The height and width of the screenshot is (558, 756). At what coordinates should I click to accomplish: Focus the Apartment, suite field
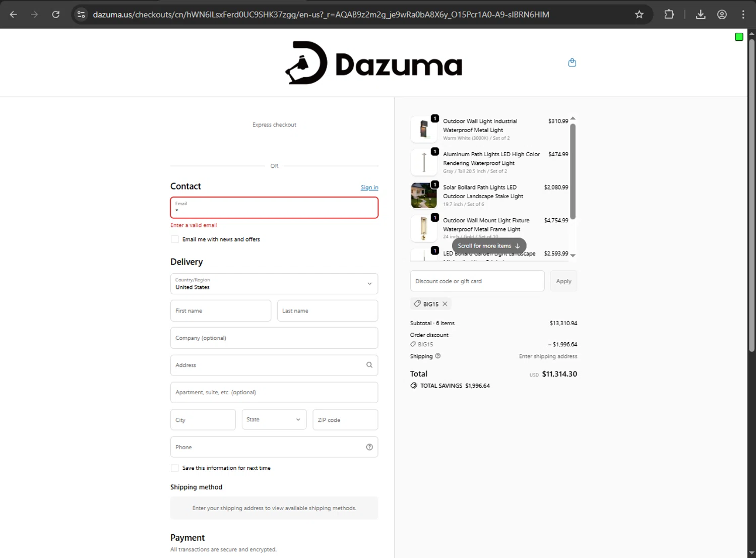point(274,392)
